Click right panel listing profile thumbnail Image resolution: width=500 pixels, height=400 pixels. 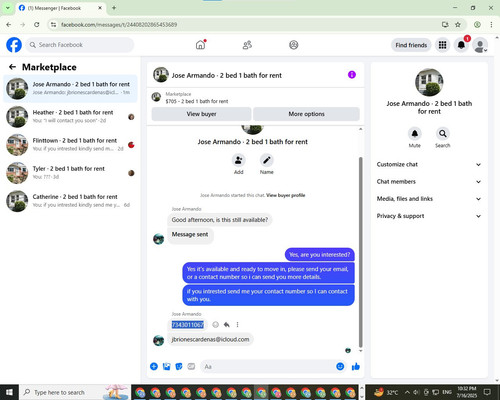pyautogui.click(x=429, y=82)
